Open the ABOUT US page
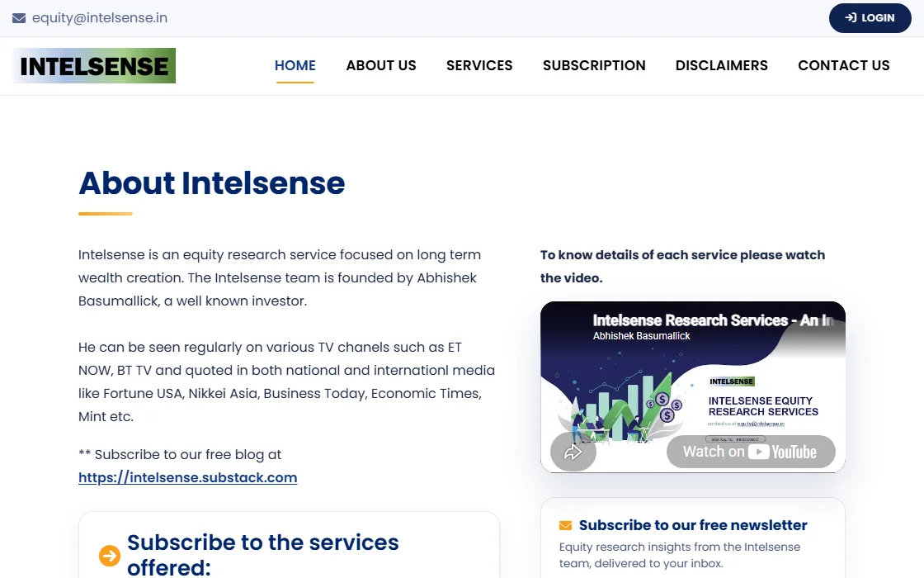924x578 pixels. coord(381,65)
